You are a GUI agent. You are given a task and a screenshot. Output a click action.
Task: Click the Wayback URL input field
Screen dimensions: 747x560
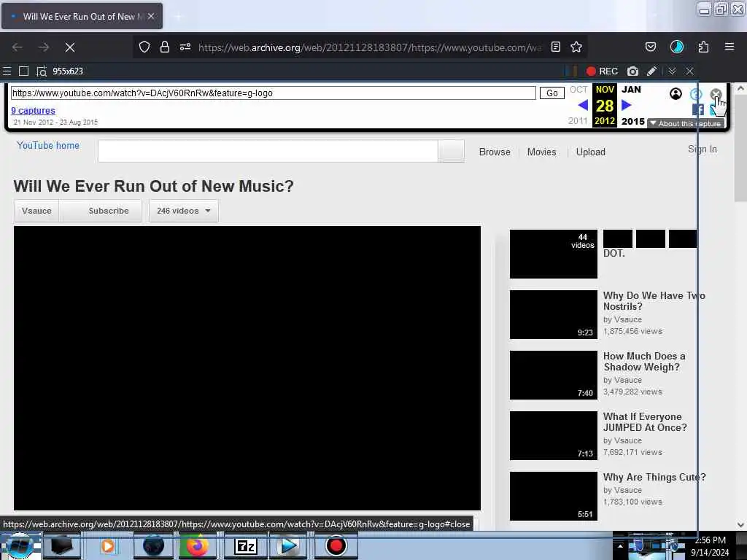pos(274,93)
